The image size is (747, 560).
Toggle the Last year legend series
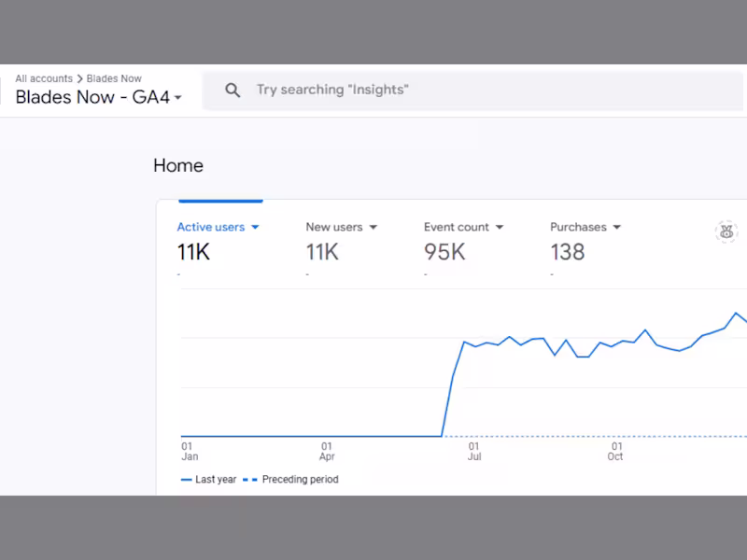point(208,480)
